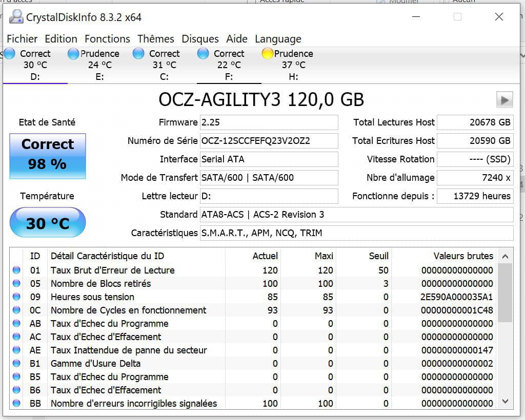
Task: Click the Standard field ATA8-ACS
Action: pyautogui.click(x=357, y=214)
